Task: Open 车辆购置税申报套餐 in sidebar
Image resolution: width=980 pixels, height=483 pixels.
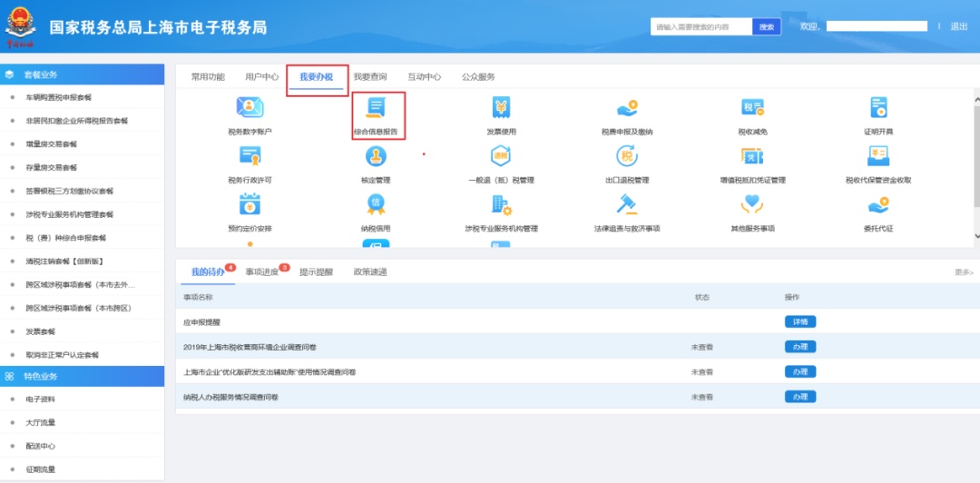Action: tap(59, 97)
